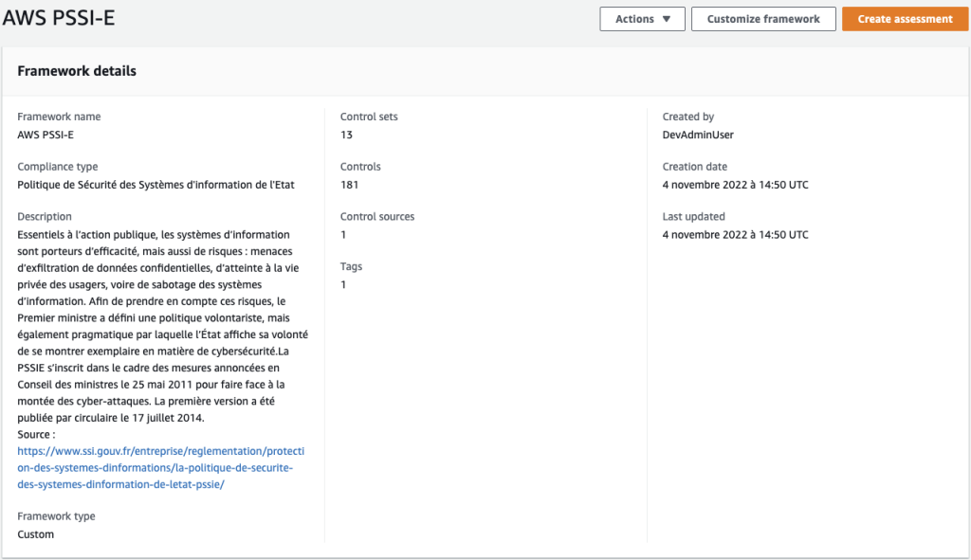
Task: Select the Compliance type value text
Action: 156,185
